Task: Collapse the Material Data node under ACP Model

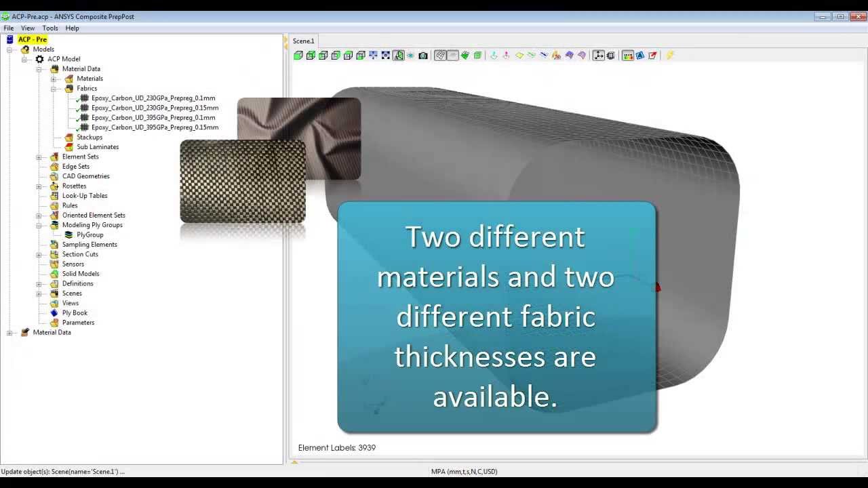Action: tap(39, 69)
